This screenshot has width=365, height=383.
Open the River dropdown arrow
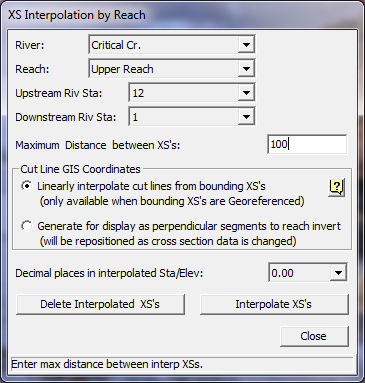(x=246, y=45)
